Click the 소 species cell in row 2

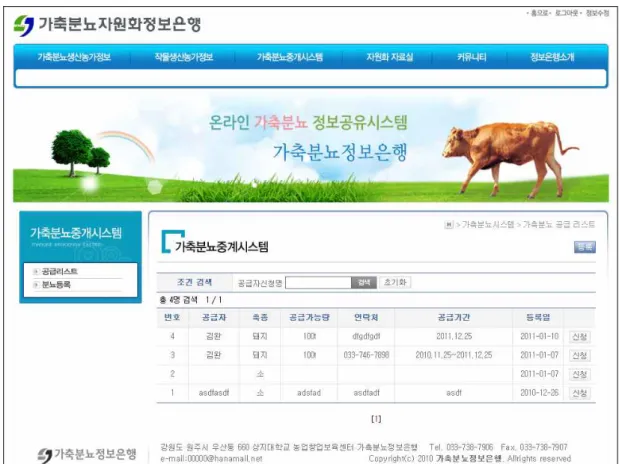click(260, 374)
